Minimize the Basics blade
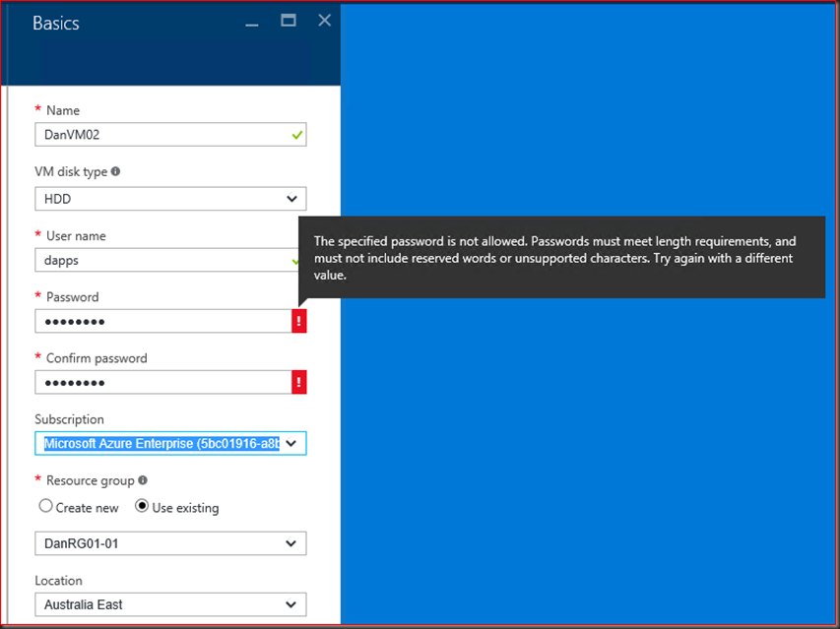Viewport: 840px width, 629px height. click(254, 21)
